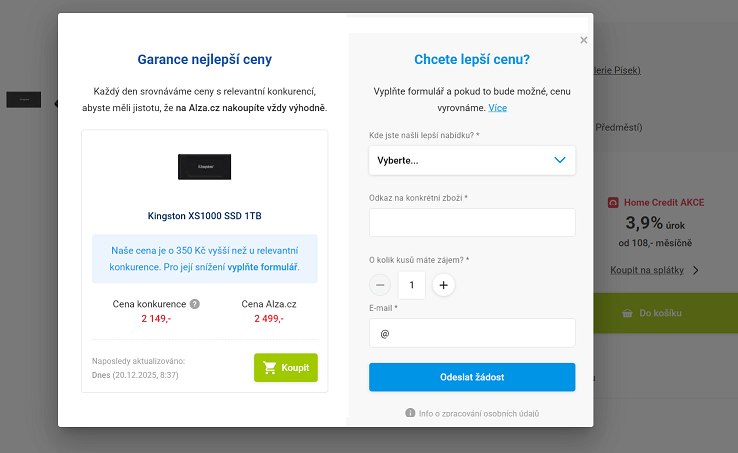Click the quantity number field
The width and height of the screenshot is (738, 453).
[x=412, y=285]
